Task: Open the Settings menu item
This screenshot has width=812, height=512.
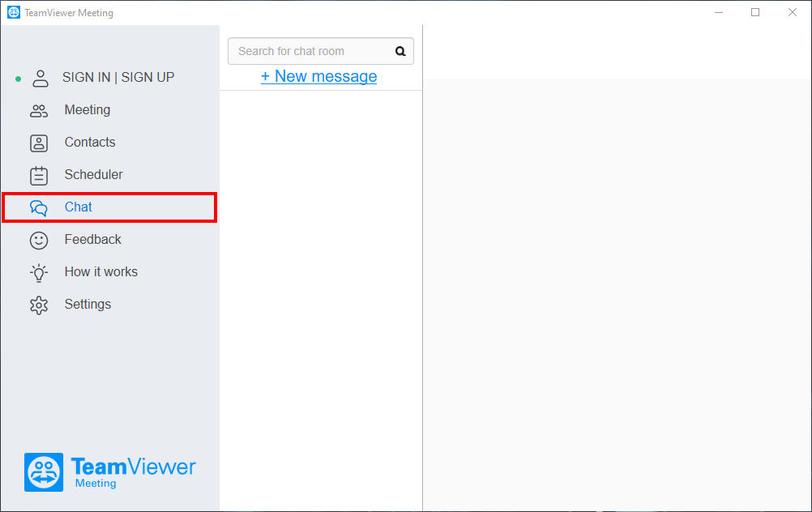Action: tap(88, 304)
